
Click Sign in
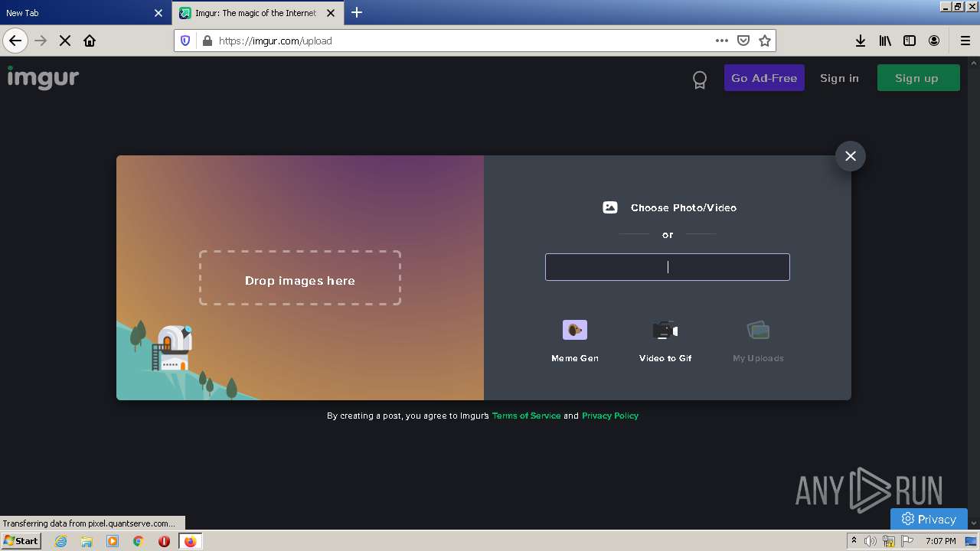tap(839, 78)
